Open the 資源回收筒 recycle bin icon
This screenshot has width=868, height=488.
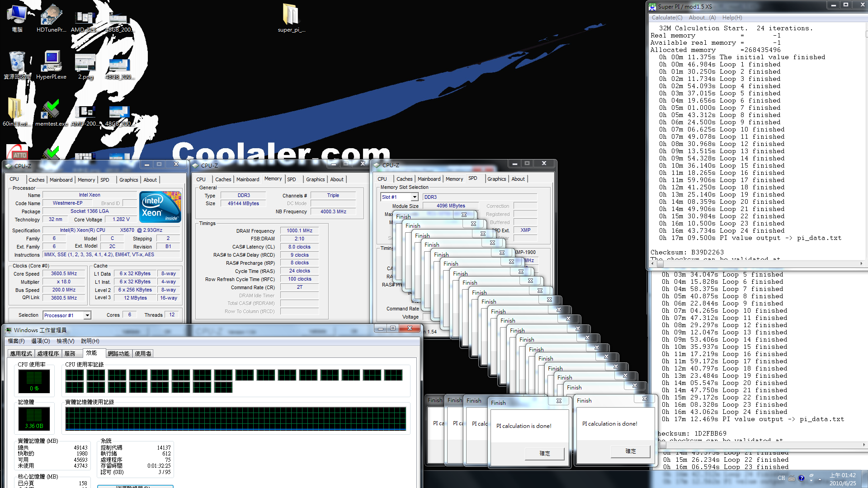(17, 65)
